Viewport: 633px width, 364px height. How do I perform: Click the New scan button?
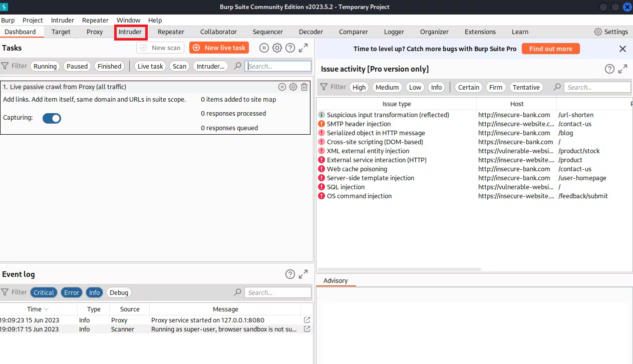(x=160, y=48)
